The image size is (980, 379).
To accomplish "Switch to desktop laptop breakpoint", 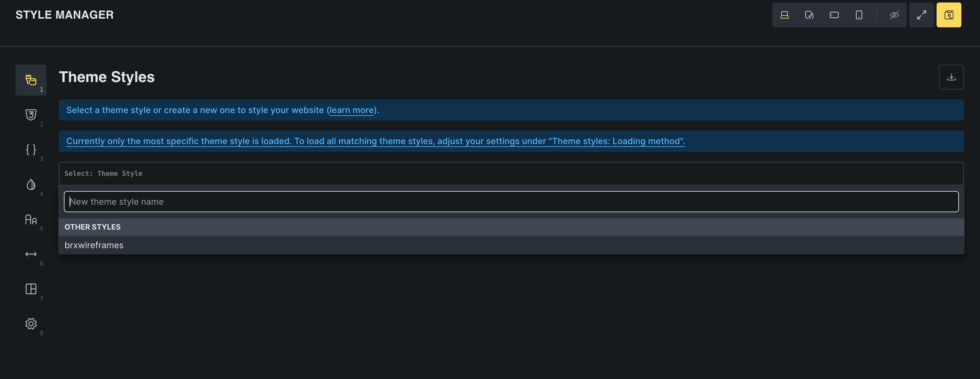I will pos(784,15).
